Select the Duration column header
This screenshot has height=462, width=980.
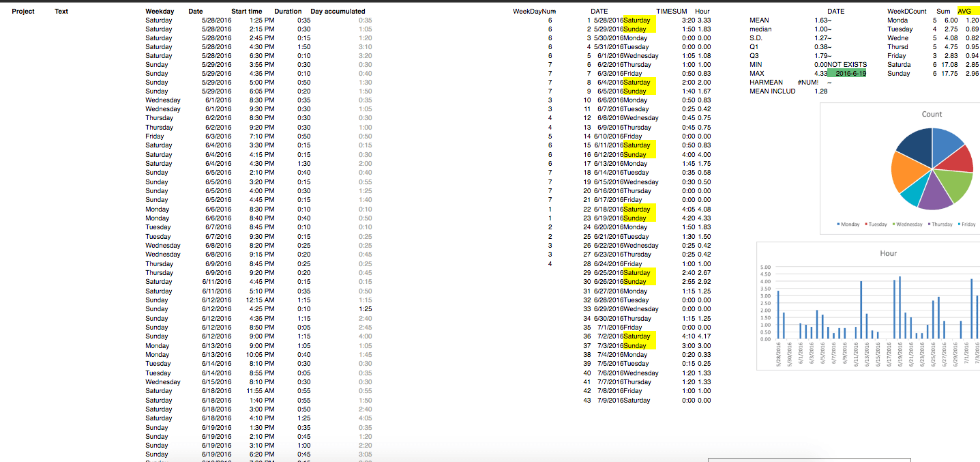point(288,12)
